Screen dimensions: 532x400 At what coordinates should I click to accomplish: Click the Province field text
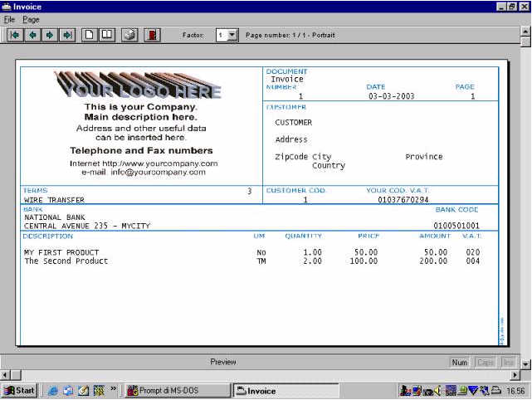(424, 157)
